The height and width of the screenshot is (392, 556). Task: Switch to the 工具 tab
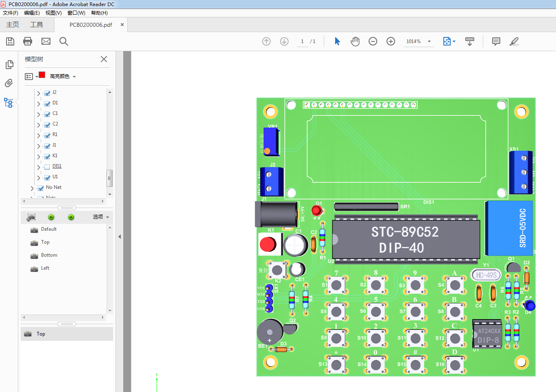pyautogui.click(x=37, y=25)
